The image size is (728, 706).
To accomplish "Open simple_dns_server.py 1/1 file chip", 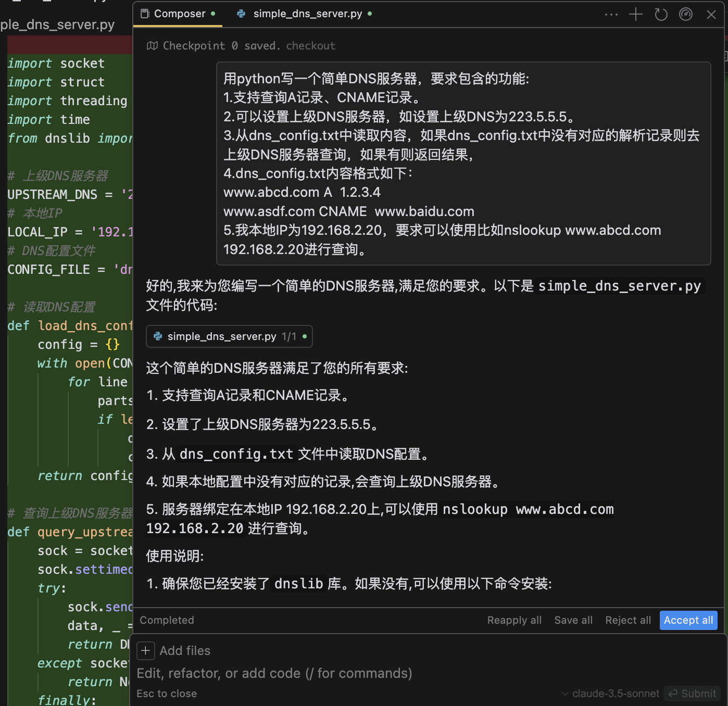I will coord(229,336).
